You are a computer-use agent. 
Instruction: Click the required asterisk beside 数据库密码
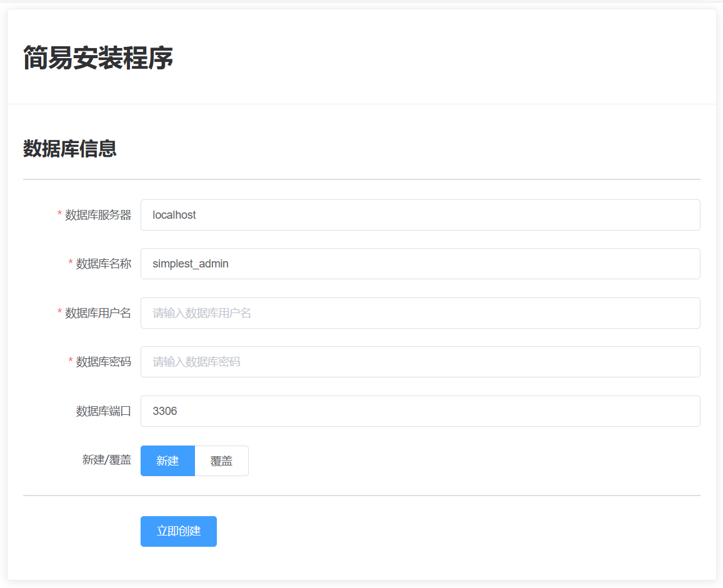pos(71,362)
